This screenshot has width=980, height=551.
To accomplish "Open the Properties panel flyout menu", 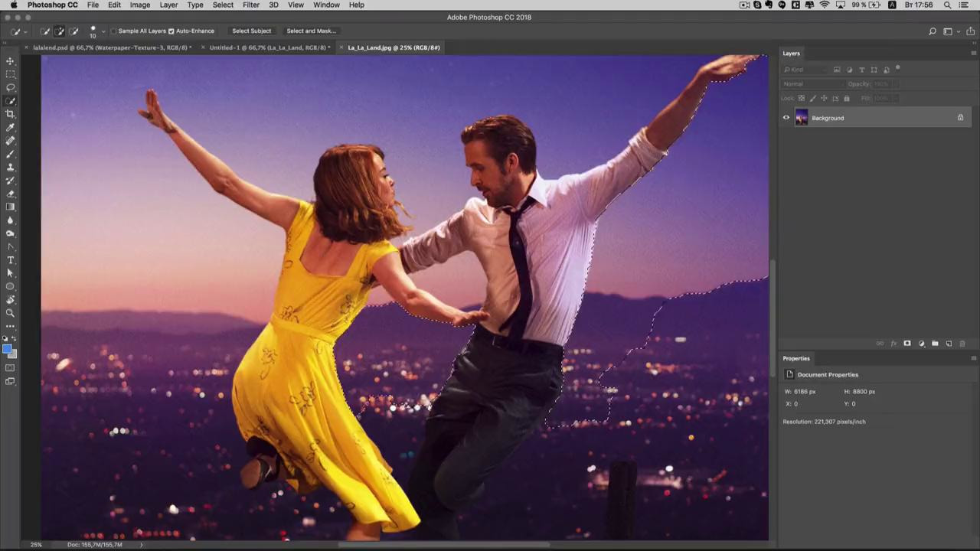I will point(973,358).
